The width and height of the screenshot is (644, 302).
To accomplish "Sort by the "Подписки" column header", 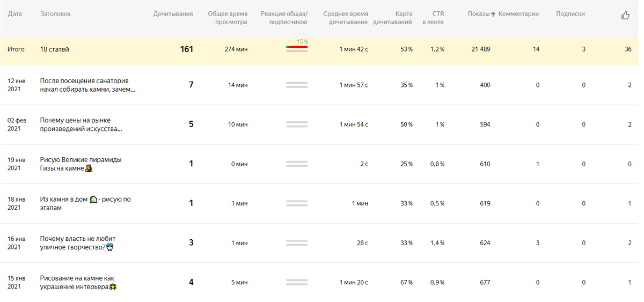I will [570, 14].
